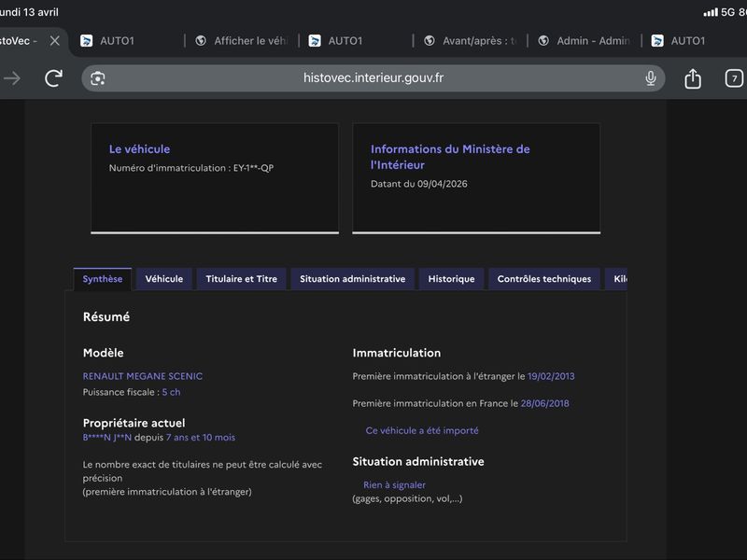Screen dimensions: 747x560
Task: Open the Situation administrative tab
Action: [x=353, y=279]
